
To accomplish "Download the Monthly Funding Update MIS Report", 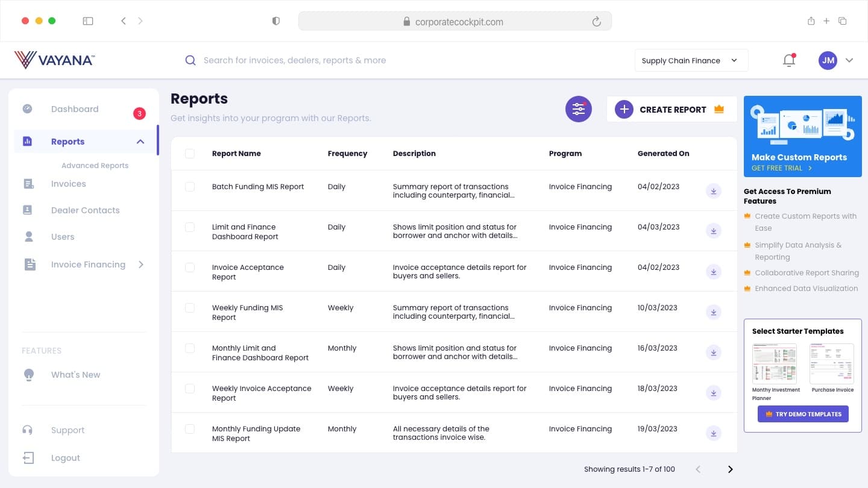I will pyautogui.click(x=714, y=433).
